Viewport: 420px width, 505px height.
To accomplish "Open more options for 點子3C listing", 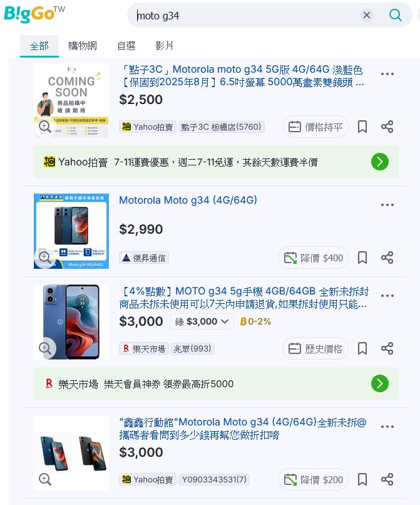I will (387, 74).
